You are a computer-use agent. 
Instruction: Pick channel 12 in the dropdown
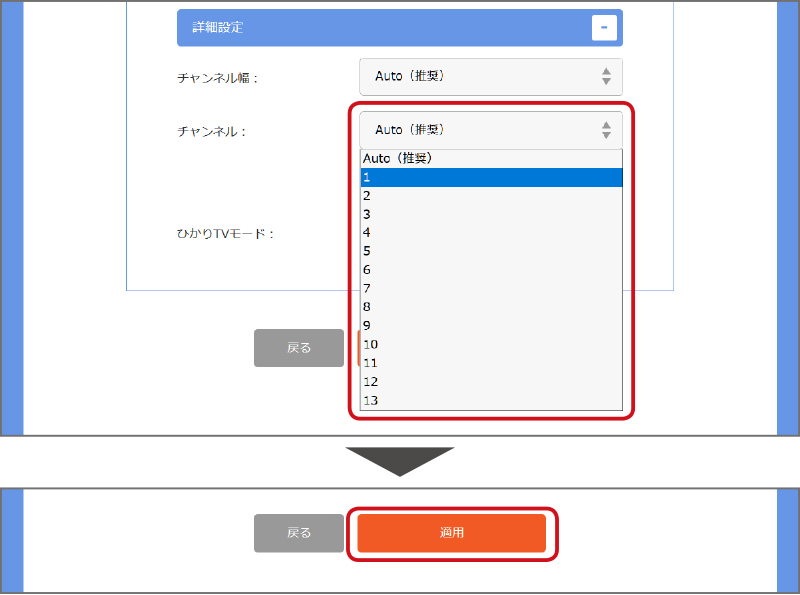click(x=491, y=382)
